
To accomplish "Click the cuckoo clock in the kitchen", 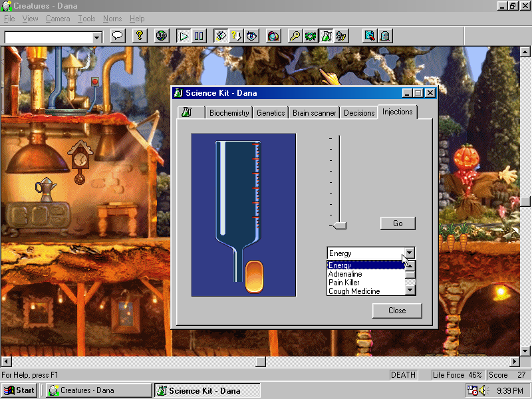I will click(80, 162).
